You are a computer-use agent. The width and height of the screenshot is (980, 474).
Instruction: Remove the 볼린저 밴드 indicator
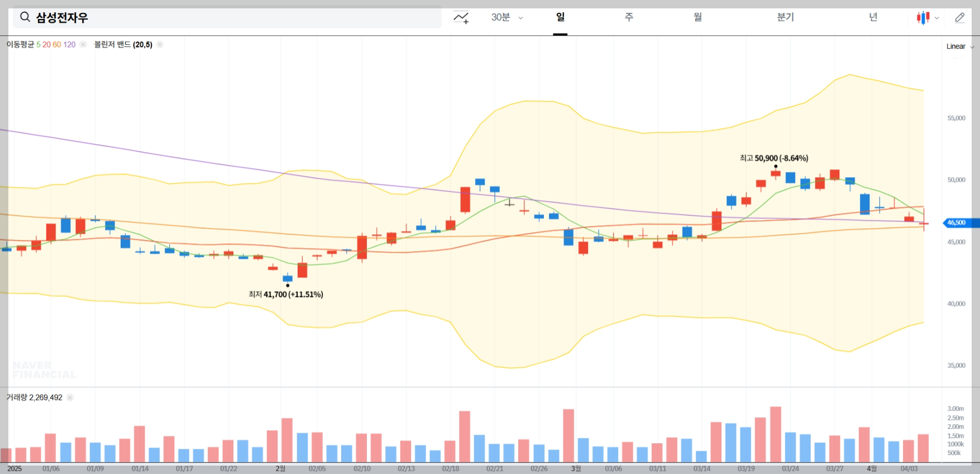[160, 45]
